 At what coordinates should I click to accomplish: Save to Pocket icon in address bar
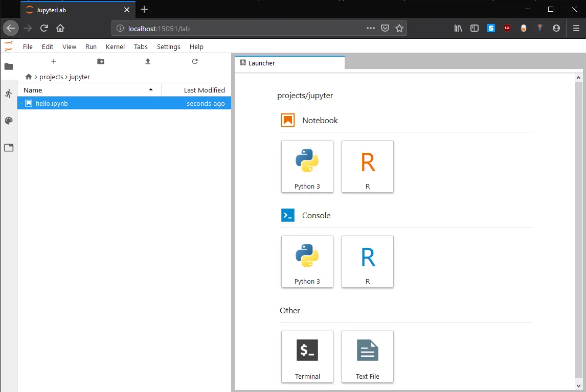pos(385,28)
